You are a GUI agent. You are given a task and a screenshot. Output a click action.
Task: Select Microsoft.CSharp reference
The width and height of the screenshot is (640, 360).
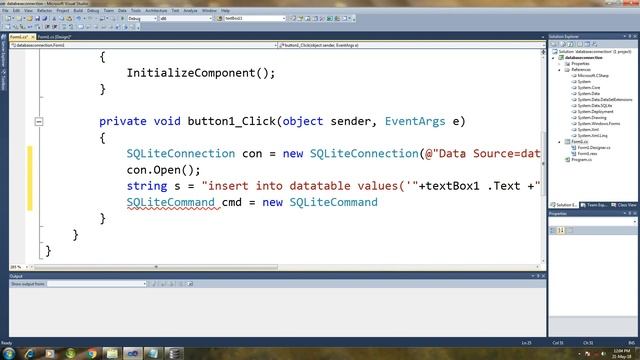point(593,76)
